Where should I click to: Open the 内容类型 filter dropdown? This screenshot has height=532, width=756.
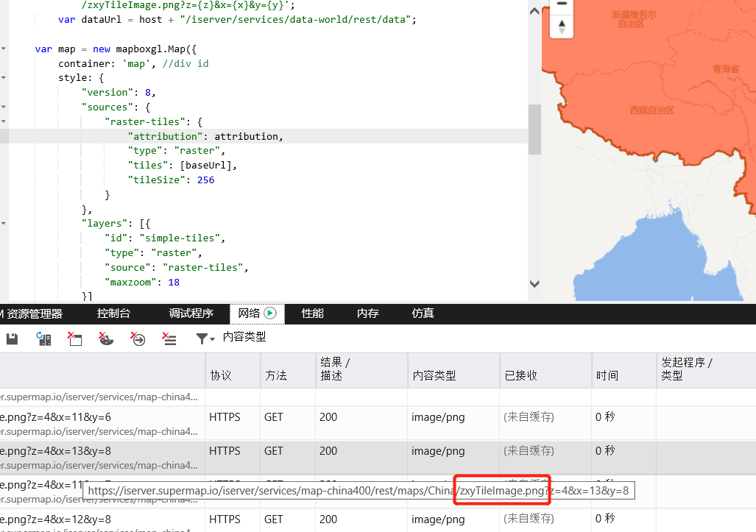click(x=205, y=338)
